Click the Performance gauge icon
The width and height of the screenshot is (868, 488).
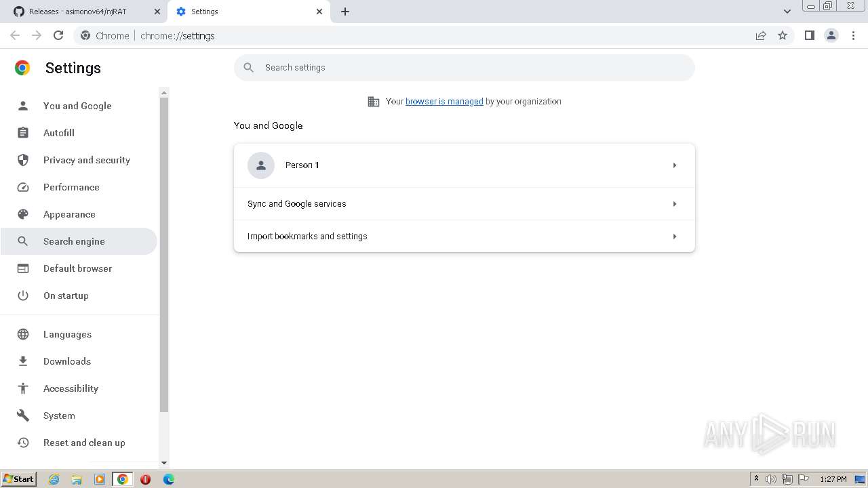[x=23, y=187]
